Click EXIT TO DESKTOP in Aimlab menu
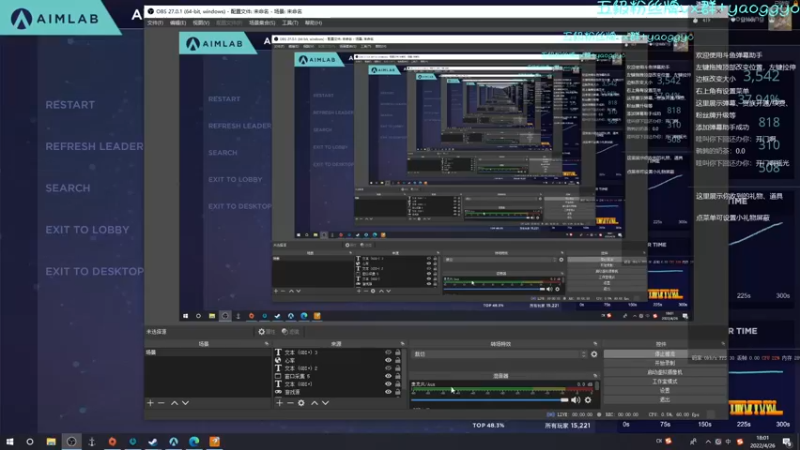Image resolution: width=800 pixels, height=450 pixels. pos(94,271)
